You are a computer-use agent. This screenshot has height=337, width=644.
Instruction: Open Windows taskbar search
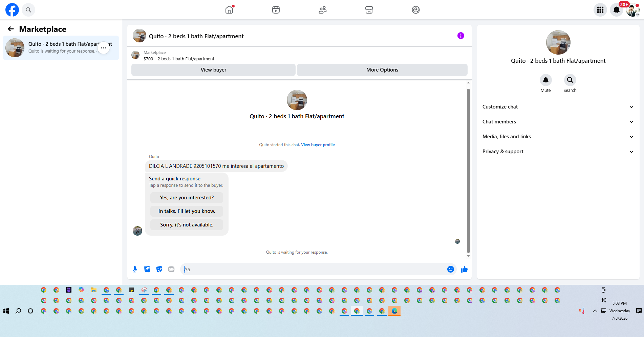coord(18,311)
